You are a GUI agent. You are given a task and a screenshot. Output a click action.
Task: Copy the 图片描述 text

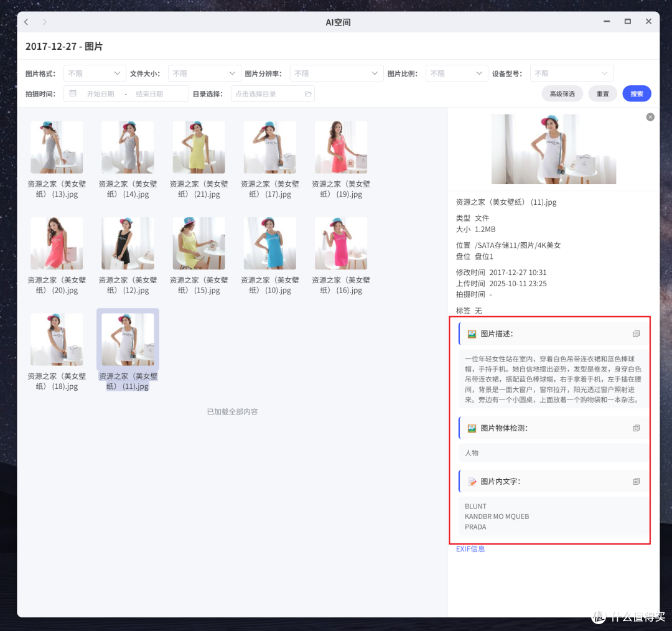click(x=636, y=334)
